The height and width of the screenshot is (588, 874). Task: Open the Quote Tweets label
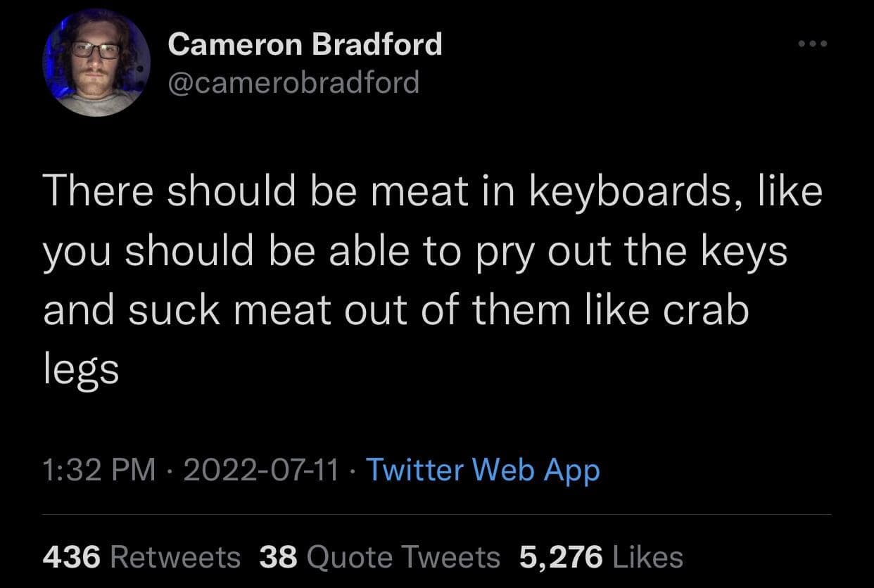pos(403,557)
